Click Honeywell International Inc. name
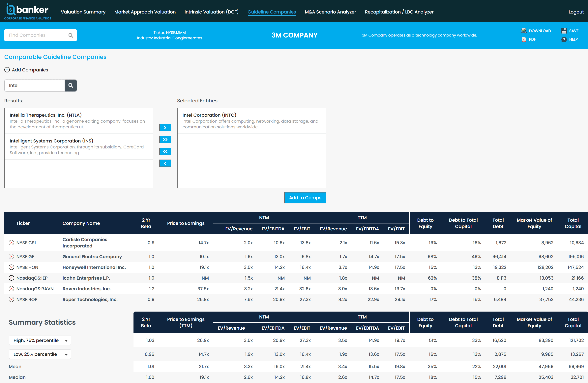The height and width of the screenshot is (383, 588). [94, 267]
